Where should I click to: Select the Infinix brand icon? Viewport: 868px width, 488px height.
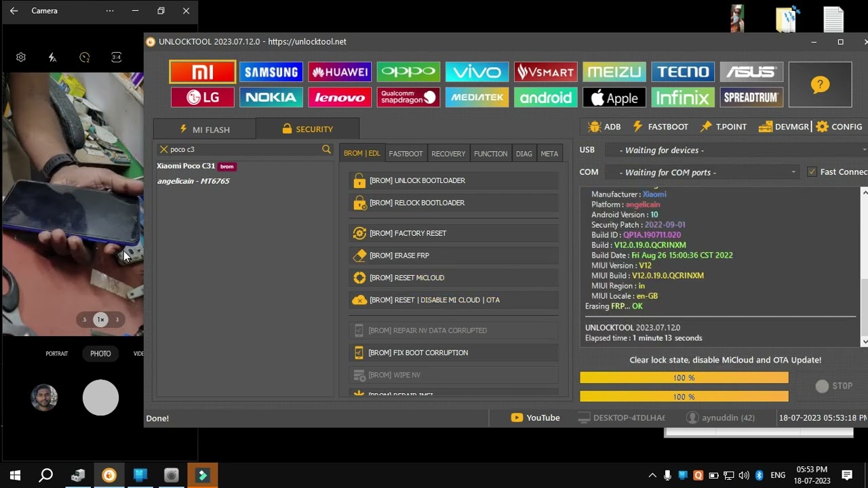click(x=683, y=97)
